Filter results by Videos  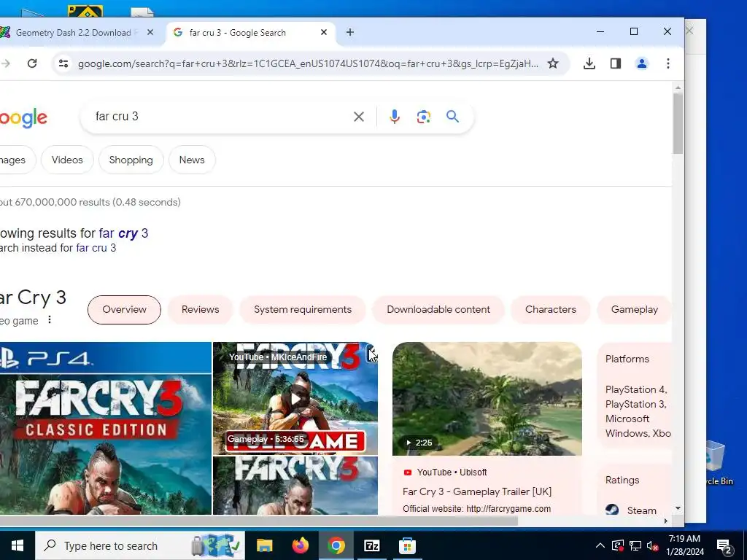[67, 160]
